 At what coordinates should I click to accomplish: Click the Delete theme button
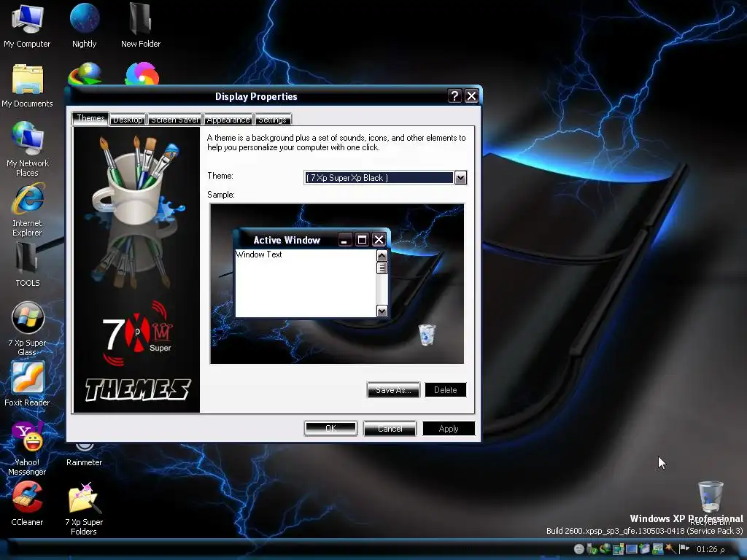point(446,390)
